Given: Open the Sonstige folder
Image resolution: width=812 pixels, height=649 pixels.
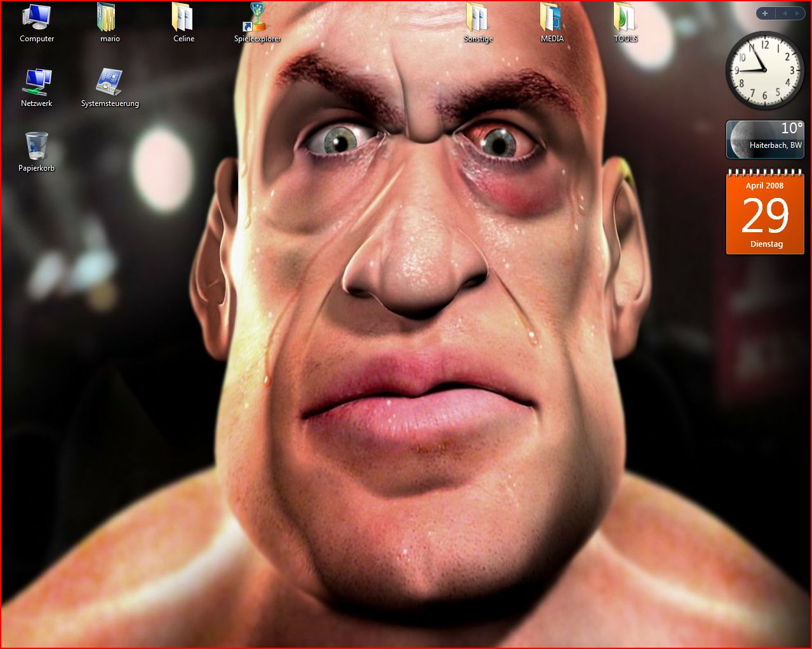Looking at the screenshot, I should [477, 18].
